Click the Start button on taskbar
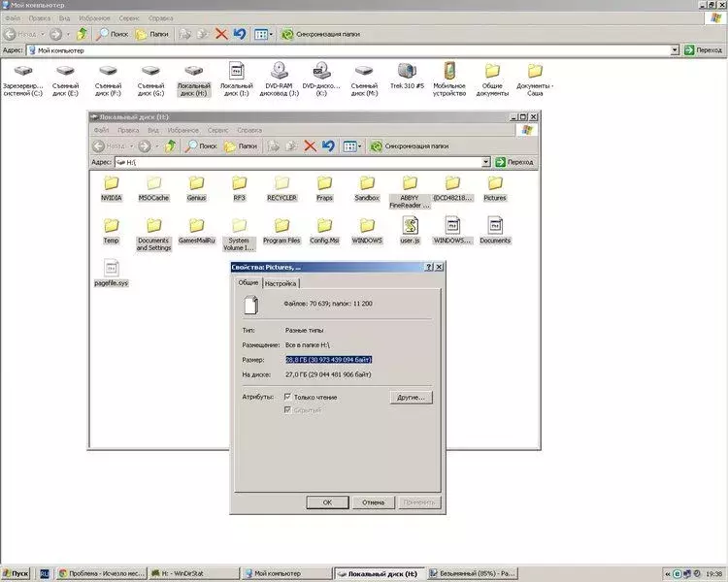 coord(16,573)
